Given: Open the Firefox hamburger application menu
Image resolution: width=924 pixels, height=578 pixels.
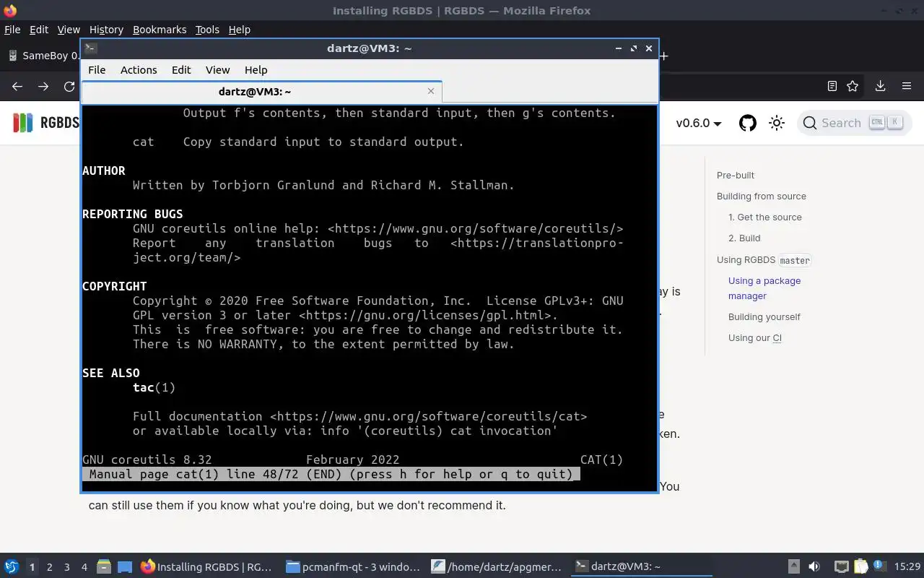Looking at the screenshot, I should [x=907, y=86].
